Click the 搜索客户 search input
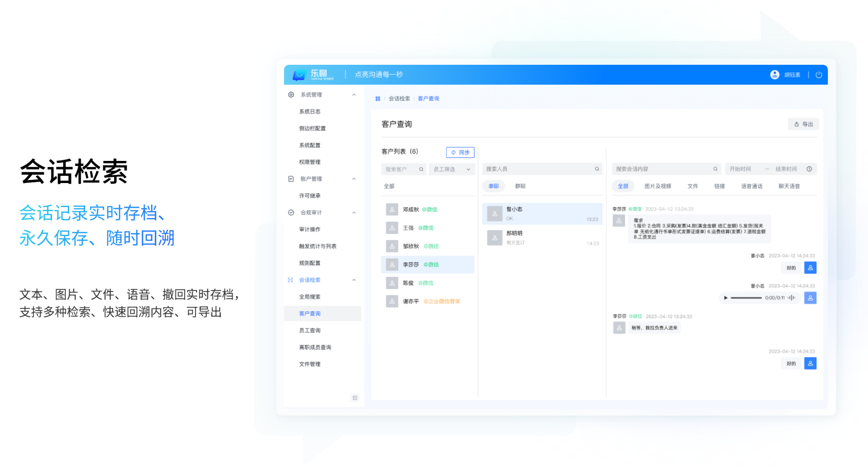Image resolution: width=868 pixels, height=474 pixels. pyautogui.click(x=404, y=169)
